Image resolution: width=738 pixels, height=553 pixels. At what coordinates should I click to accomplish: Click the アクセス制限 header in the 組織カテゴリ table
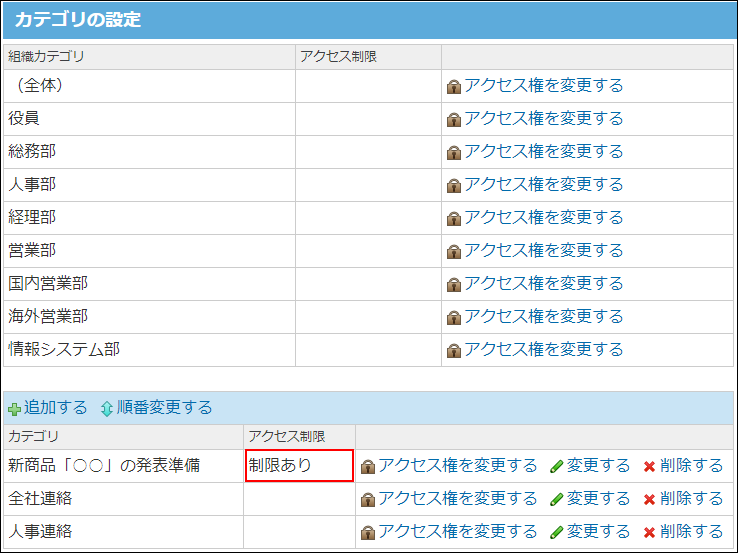(338, 56)
